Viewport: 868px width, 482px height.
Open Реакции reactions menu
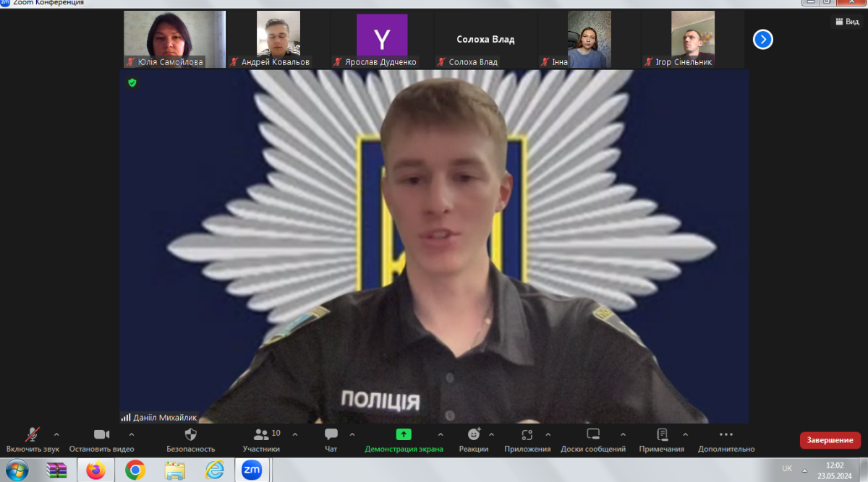coord(474,440)
